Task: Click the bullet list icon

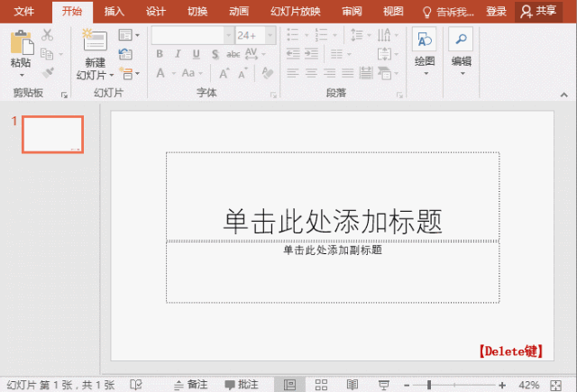Action: (292, 35)
